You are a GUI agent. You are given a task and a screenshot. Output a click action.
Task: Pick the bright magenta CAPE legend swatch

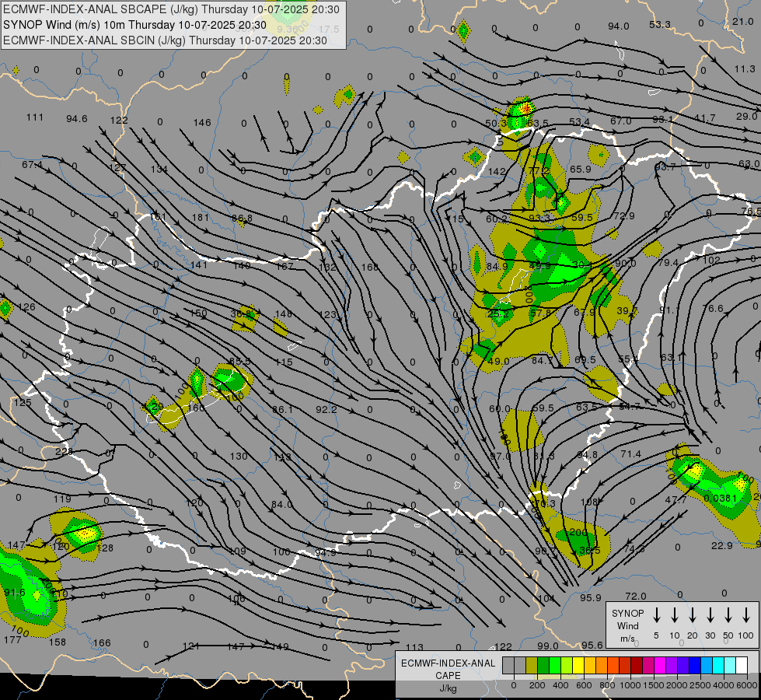coord(660,665)
